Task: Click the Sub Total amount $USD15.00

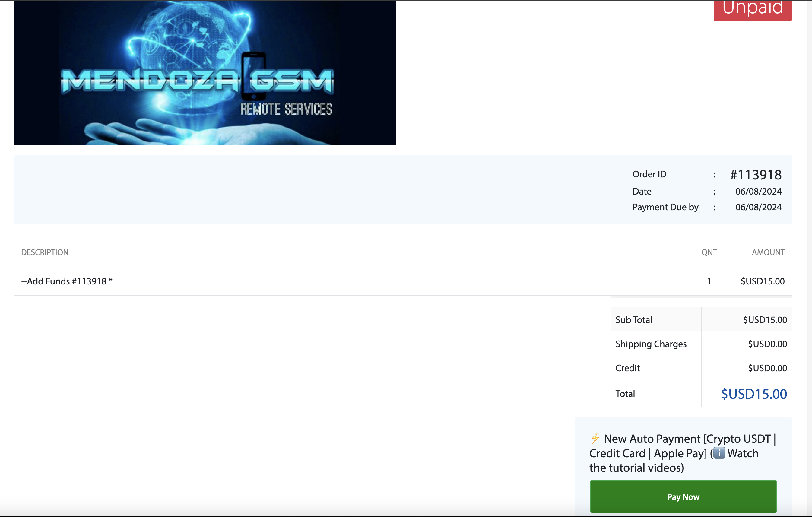Action: [765, 320]
